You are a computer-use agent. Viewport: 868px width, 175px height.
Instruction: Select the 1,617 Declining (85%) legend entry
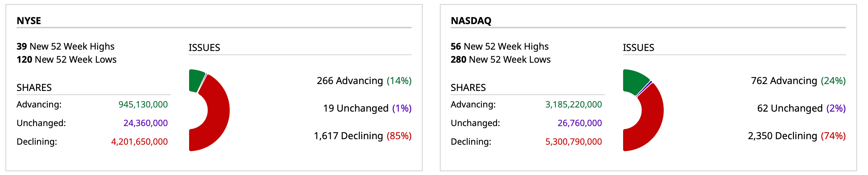point(362,136)
